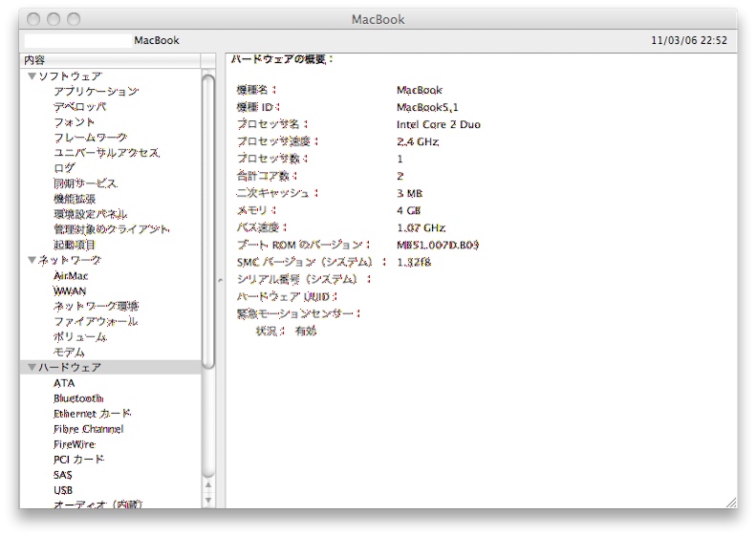This screenshot has height=537, width=756.
Task: Select ファイアウォール in the sidebar
Action: 96,321
